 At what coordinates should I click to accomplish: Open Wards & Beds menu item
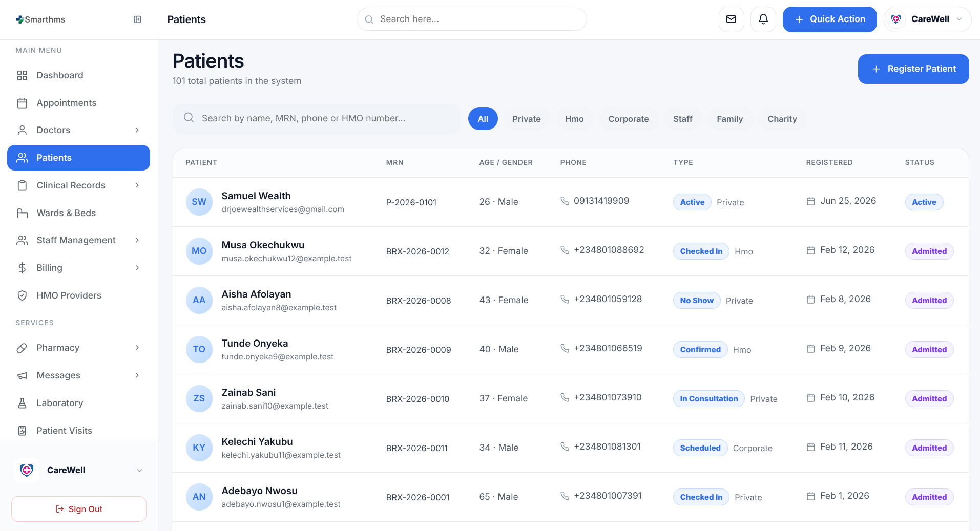(x=78, y=213)
